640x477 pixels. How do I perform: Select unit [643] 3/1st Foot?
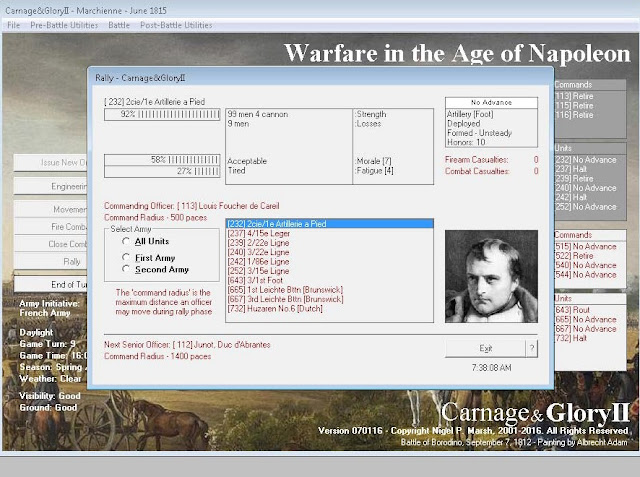[x=329, y=280]
